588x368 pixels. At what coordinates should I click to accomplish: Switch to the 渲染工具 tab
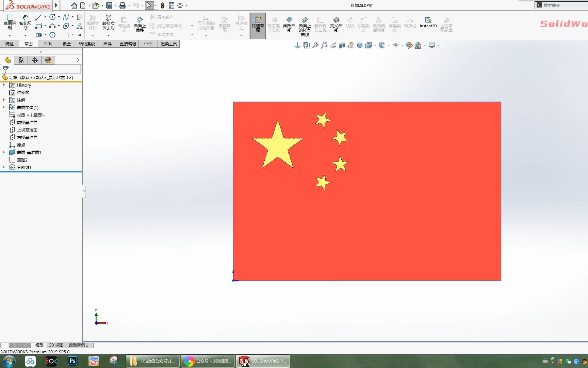tap(169, 44)
